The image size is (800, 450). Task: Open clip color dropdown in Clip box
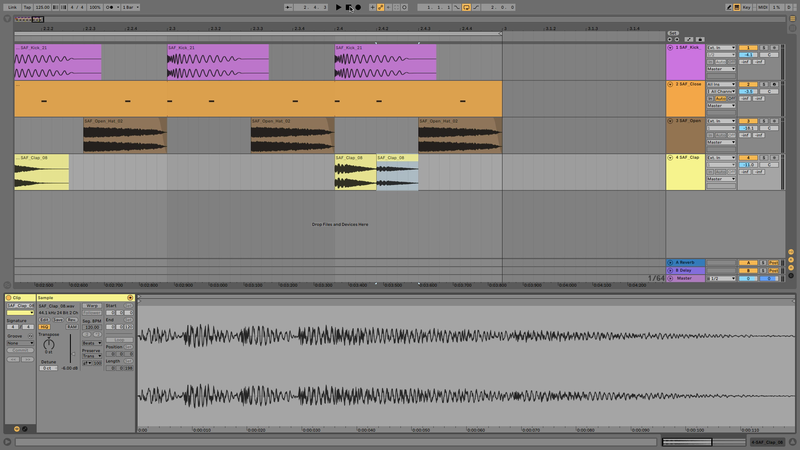(x=20, y=313)
